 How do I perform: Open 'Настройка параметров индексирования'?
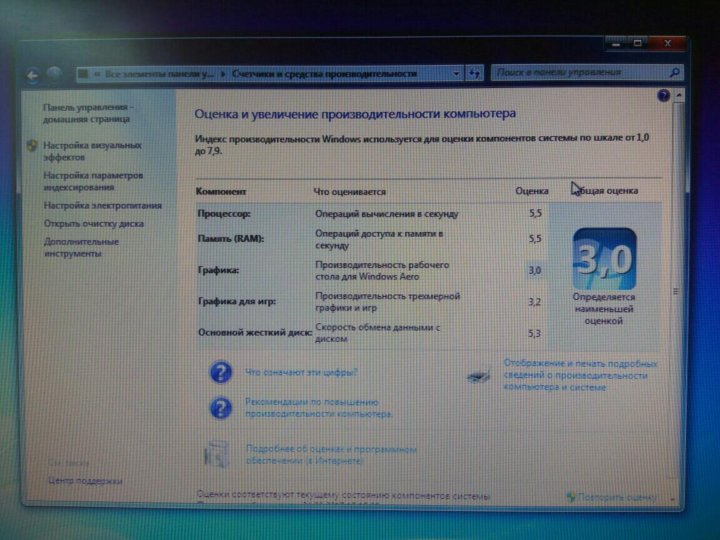93,181
